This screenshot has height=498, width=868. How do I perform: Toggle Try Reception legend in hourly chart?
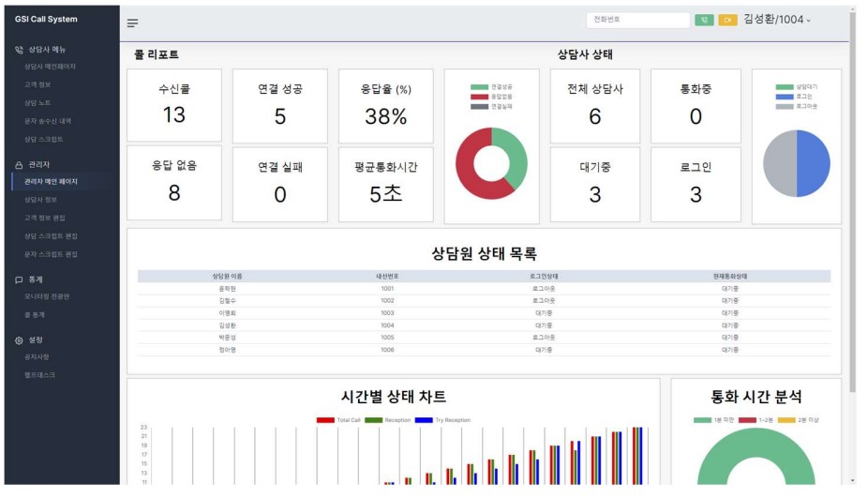coord(442,420)
